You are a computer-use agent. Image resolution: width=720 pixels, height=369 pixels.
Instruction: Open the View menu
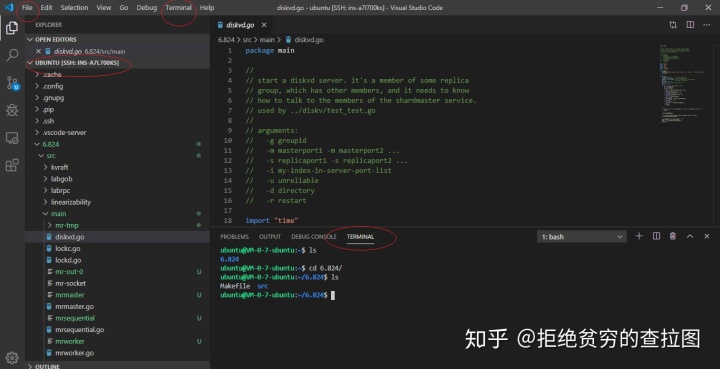click(104, 8)
